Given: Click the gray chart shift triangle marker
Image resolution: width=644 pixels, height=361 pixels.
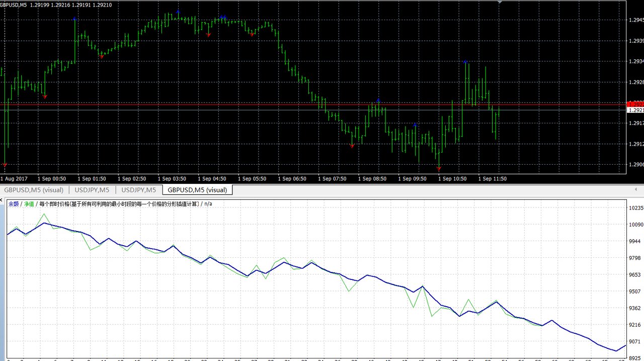Looking at the screenshot, I should [x=500, y=2].
